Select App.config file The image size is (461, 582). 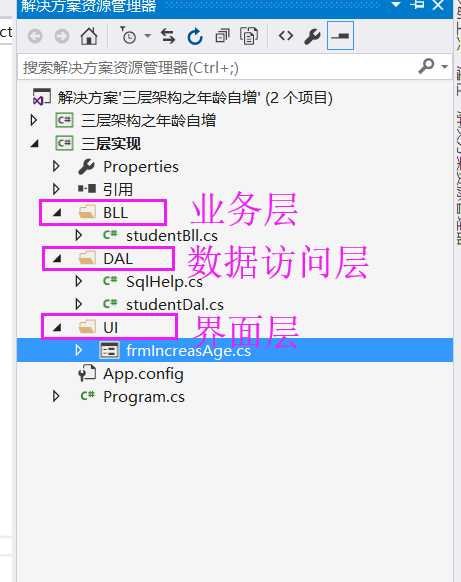[x=143, y=374]
